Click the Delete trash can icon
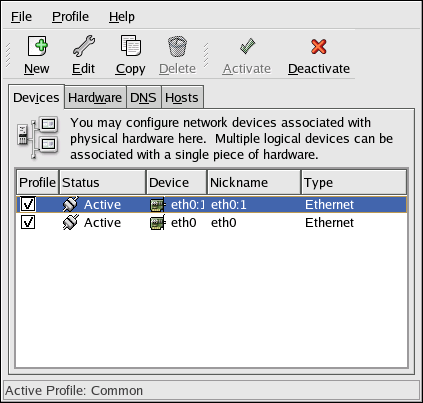This screenshot has height=403, width=423. tap(177, 46)
